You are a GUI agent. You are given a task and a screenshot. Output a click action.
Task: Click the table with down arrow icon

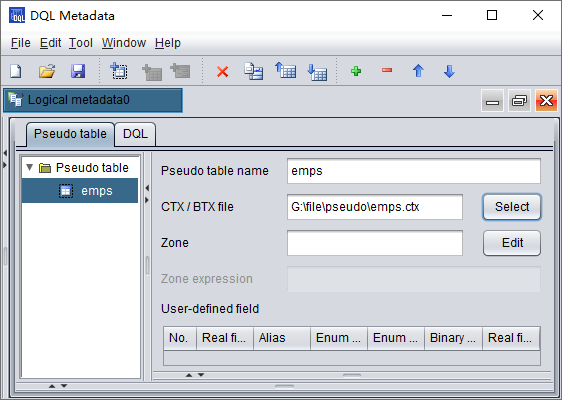coord(317,72)
